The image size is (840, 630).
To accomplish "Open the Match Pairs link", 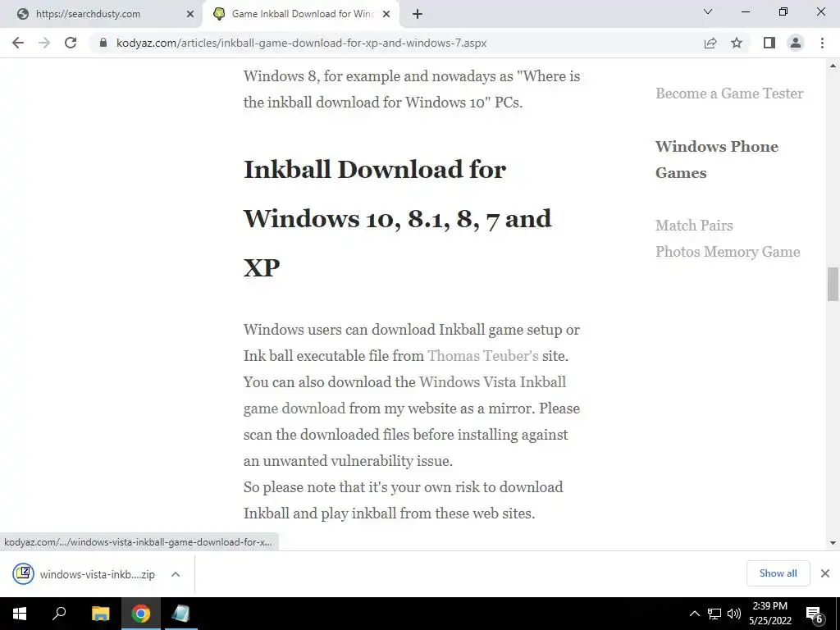I will tap(694, 225).
